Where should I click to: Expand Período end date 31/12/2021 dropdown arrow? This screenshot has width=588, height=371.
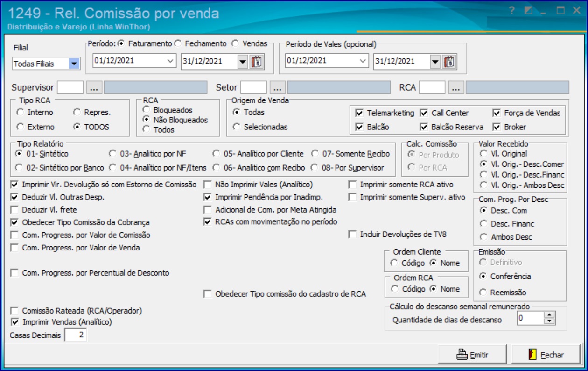pyautogui.click(x=243, y=61)
